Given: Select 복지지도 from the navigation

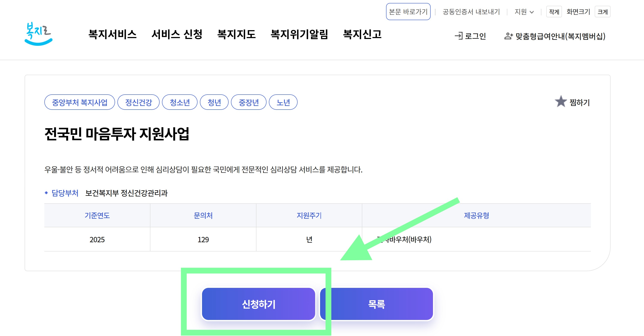Looking at the screenshot, I should click(x=237, y=35).
